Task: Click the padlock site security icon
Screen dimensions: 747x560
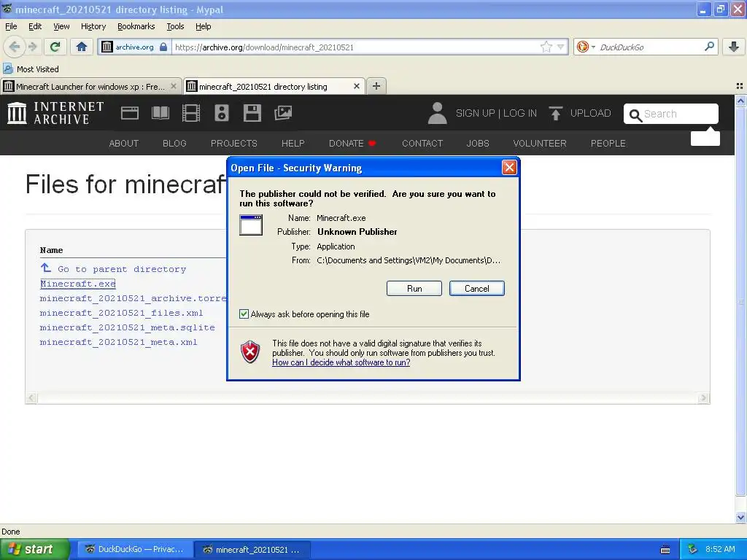Action: [163, 47]
